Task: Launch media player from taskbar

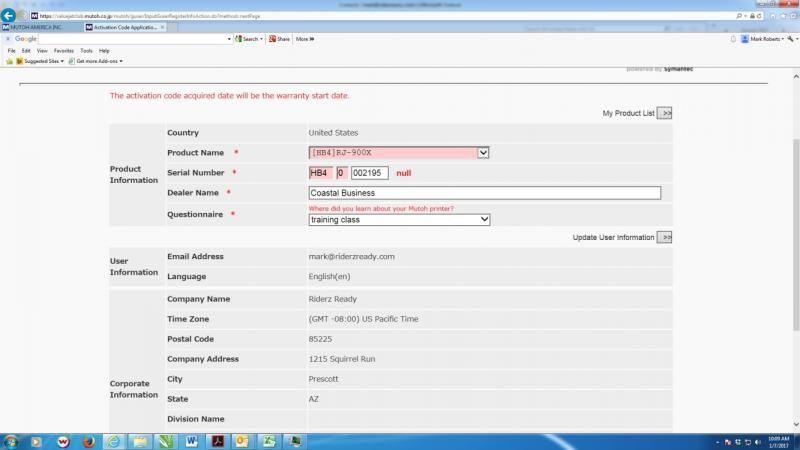Action: tap(36, 441)
